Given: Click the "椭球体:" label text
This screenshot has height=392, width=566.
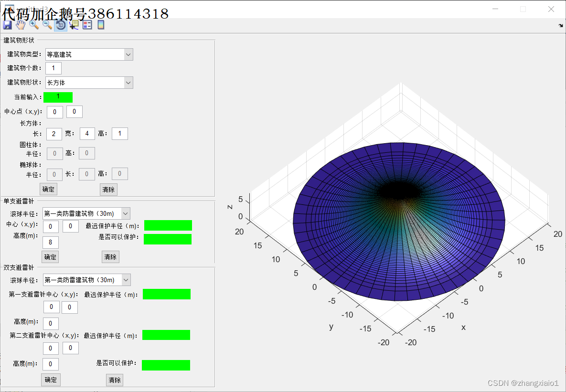Looking at the screenshot, I should coord(31,165).
